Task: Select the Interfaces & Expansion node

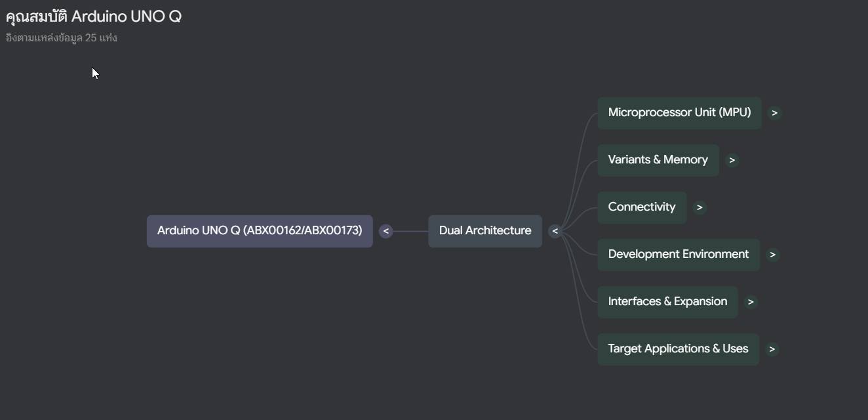Action: [667, 302]
